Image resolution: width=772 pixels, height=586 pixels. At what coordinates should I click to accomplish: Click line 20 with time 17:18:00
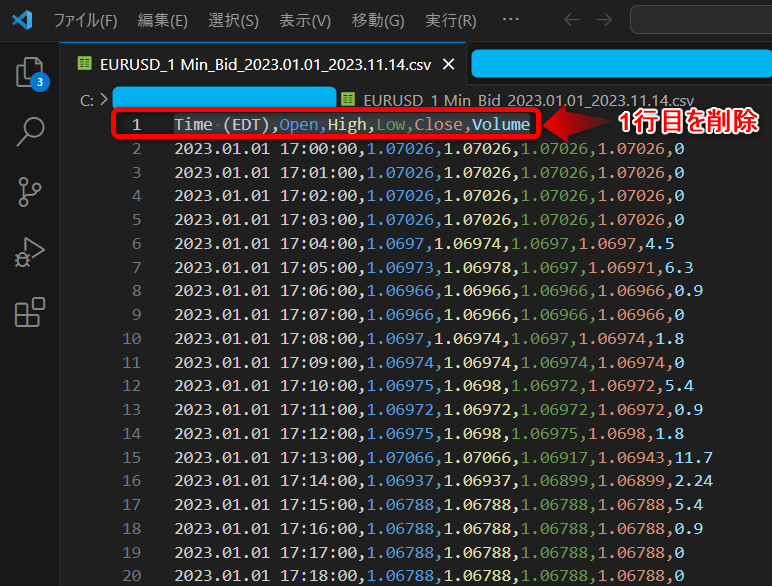(429, 576)
